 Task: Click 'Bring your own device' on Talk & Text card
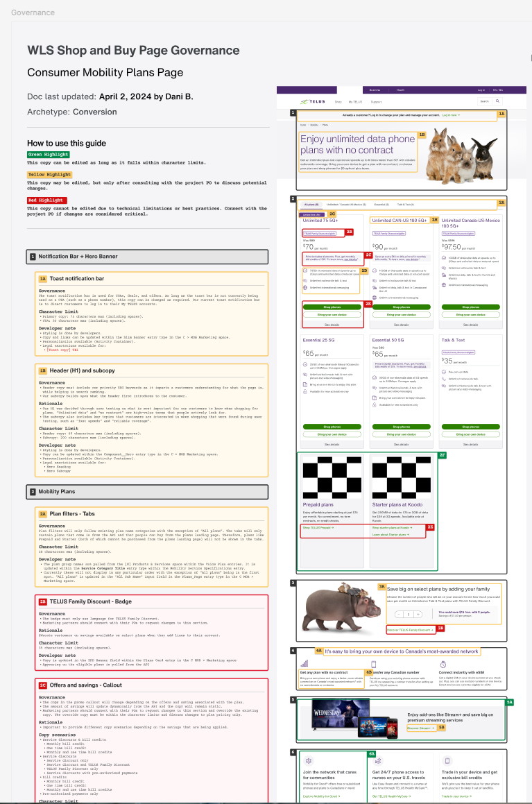470,434
